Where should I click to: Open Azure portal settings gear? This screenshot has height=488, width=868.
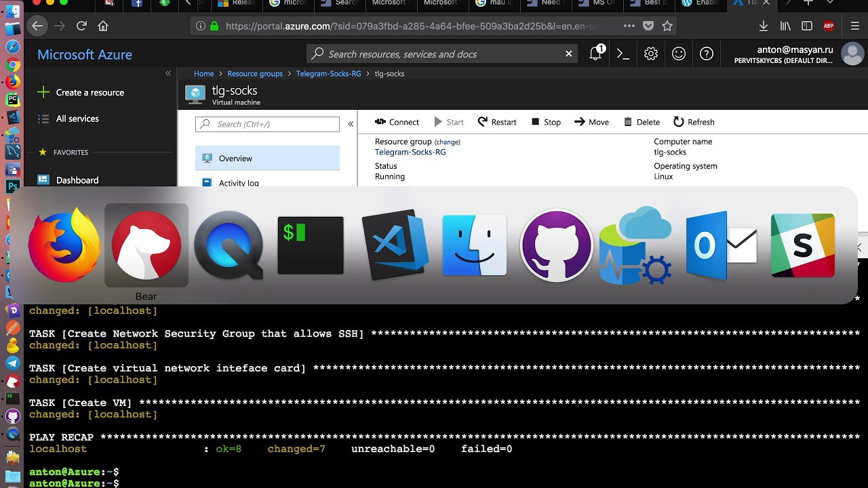[x=651, y=54]
